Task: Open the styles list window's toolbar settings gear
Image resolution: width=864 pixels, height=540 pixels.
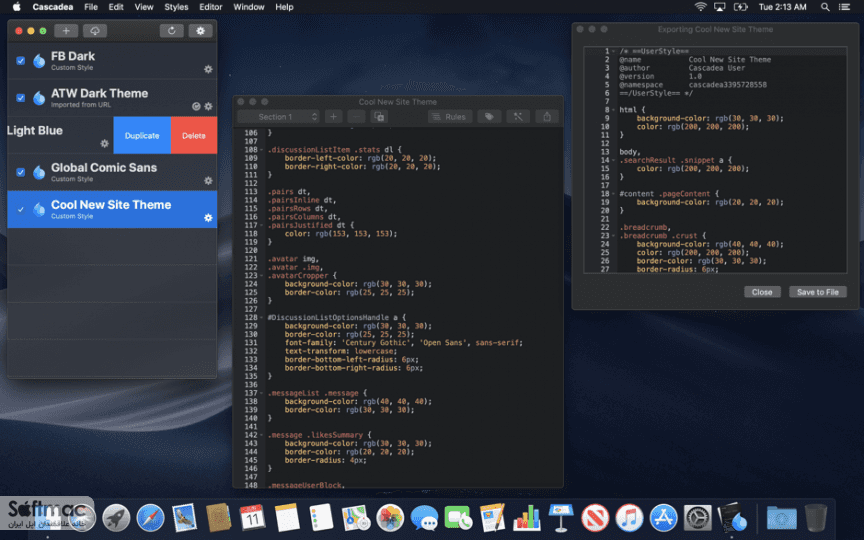Action: coord(201,31)
